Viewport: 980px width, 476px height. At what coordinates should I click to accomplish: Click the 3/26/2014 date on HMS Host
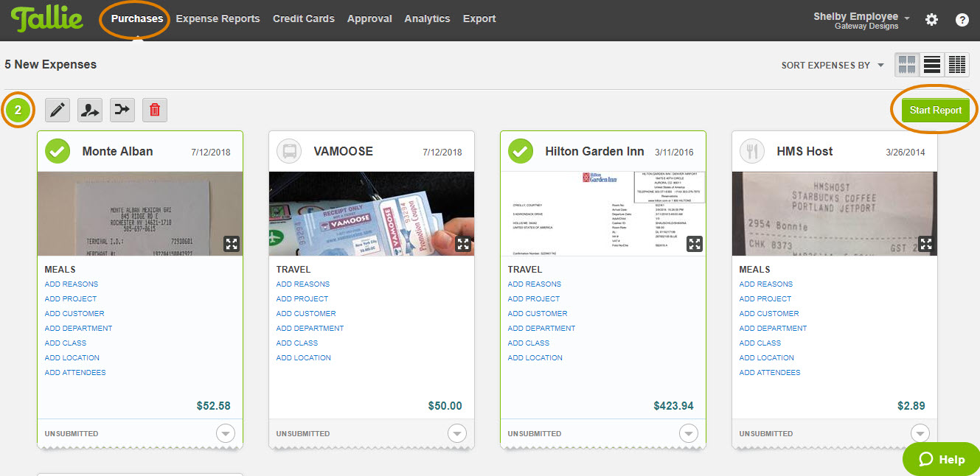906,153
